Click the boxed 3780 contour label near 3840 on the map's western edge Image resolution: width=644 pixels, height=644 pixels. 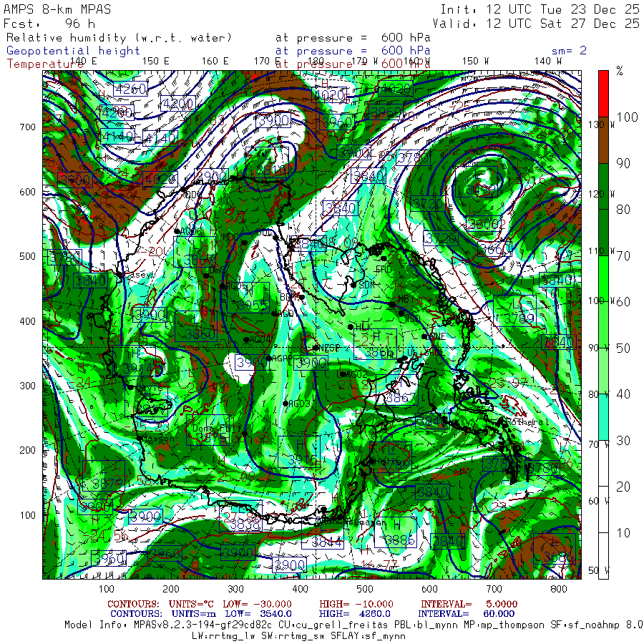[x=64, y=258]
